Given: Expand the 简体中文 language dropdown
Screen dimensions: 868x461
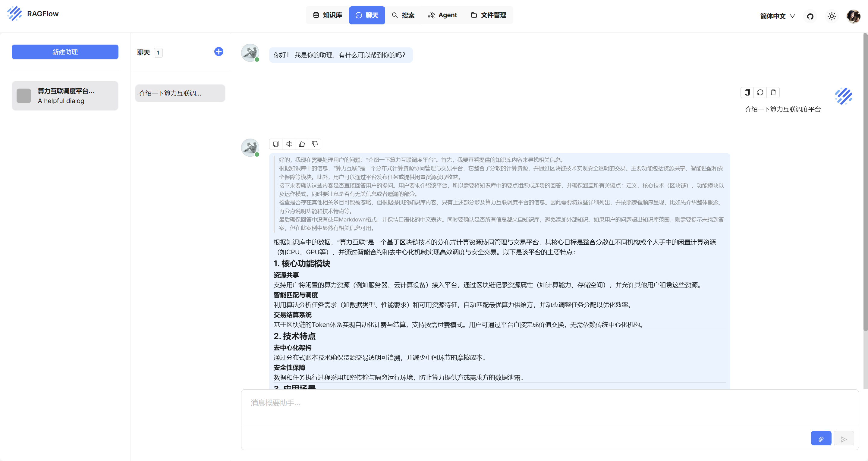Looking at the screenshot, I should coord(777,16).
